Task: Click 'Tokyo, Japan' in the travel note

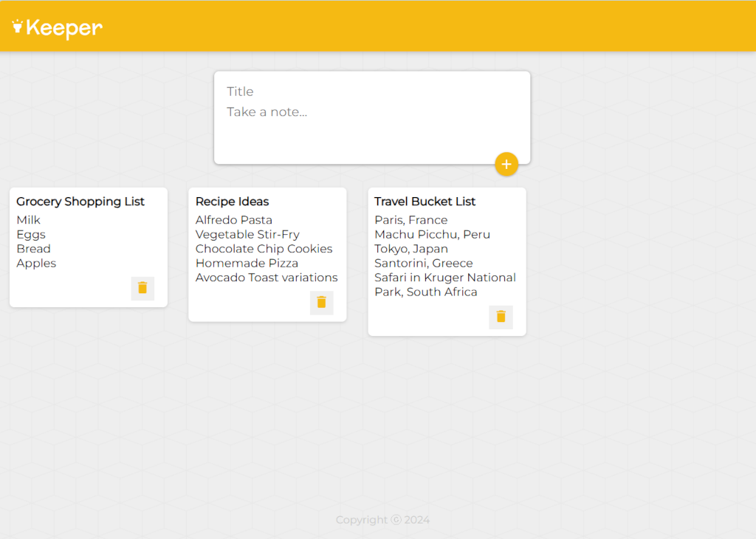Action: point(410,249)
